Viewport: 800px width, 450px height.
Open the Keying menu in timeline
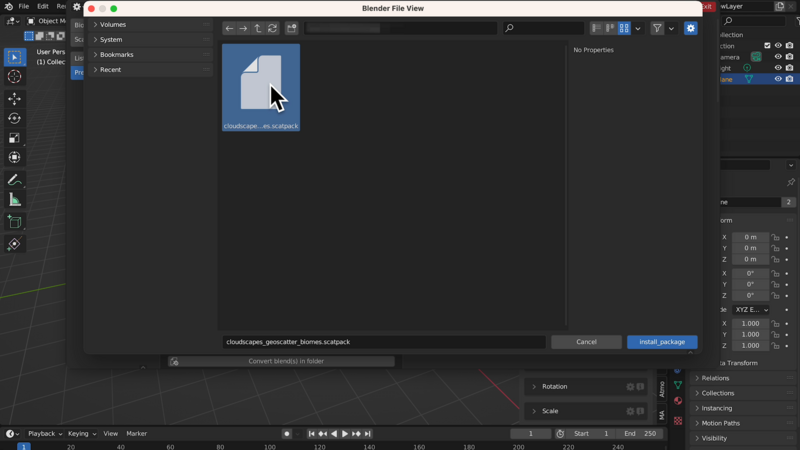click(x=82, y=434)
